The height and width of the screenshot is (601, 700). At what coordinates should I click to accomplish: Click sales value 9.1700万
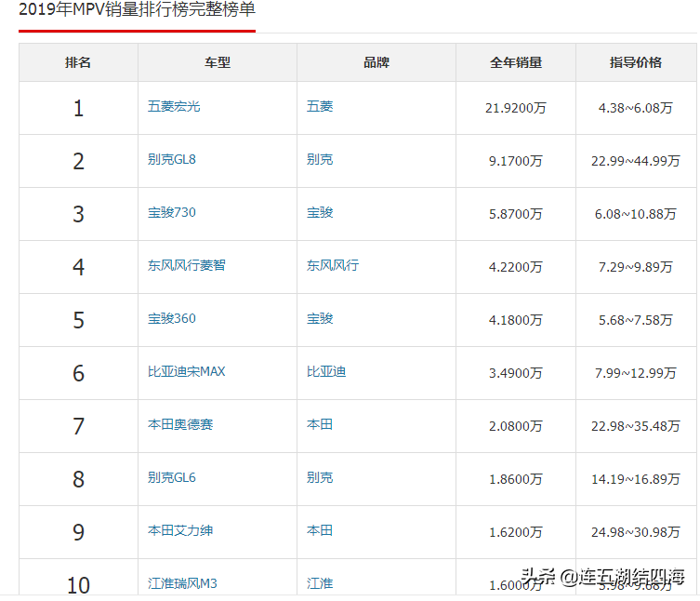point(516,161)
